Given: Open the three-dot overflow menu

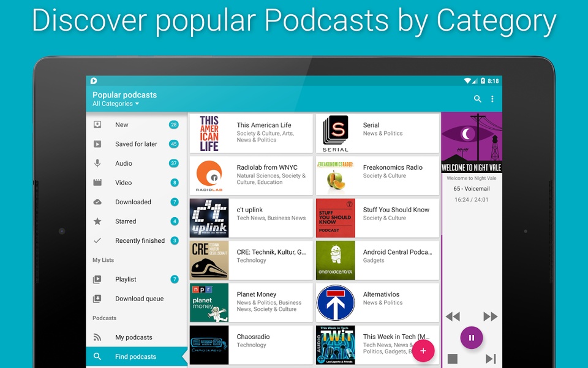Looking at the screenshot, I should (492, 99).
